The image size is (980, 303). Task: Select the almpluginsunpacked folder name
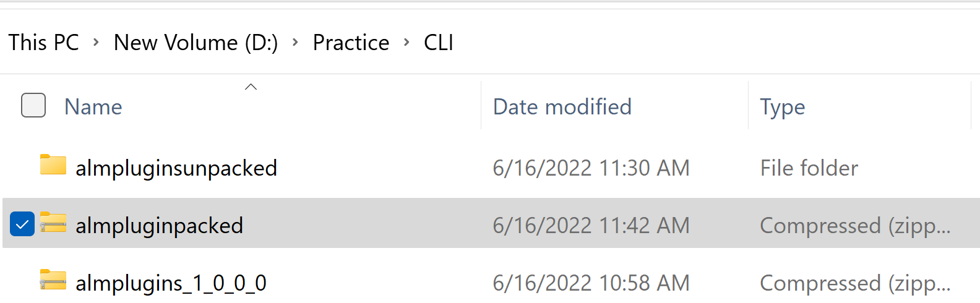click(176, 168)
